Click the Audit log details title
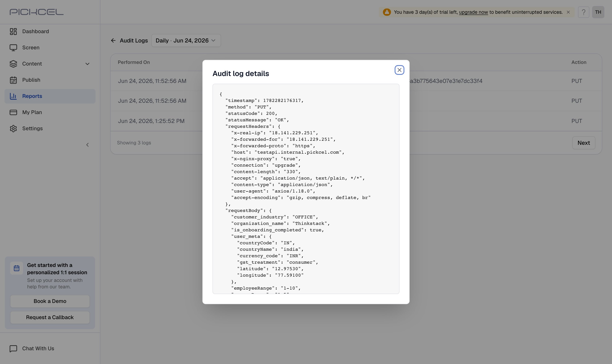The height and width of the screenshot is (364, 612). [x=241, y=74]
